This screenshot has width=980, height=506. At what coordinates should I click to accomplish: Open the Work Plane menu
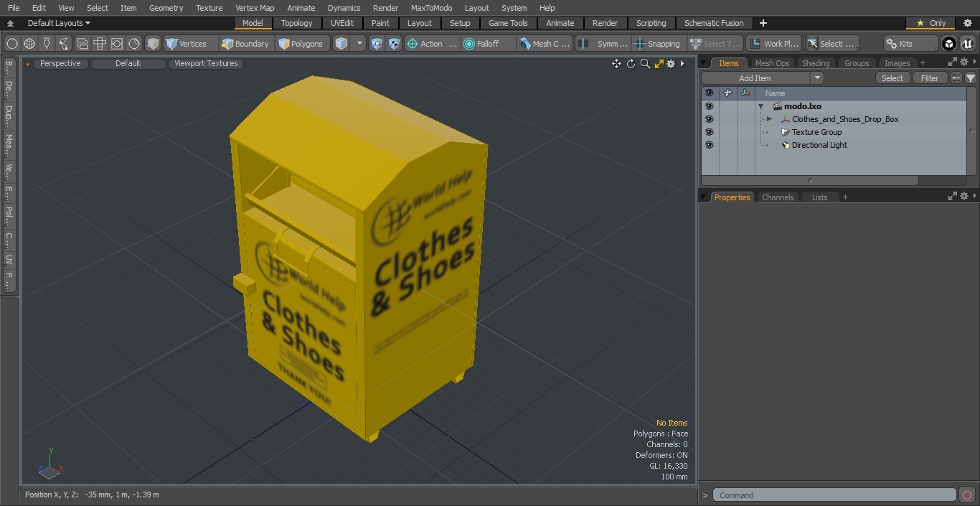773,44
